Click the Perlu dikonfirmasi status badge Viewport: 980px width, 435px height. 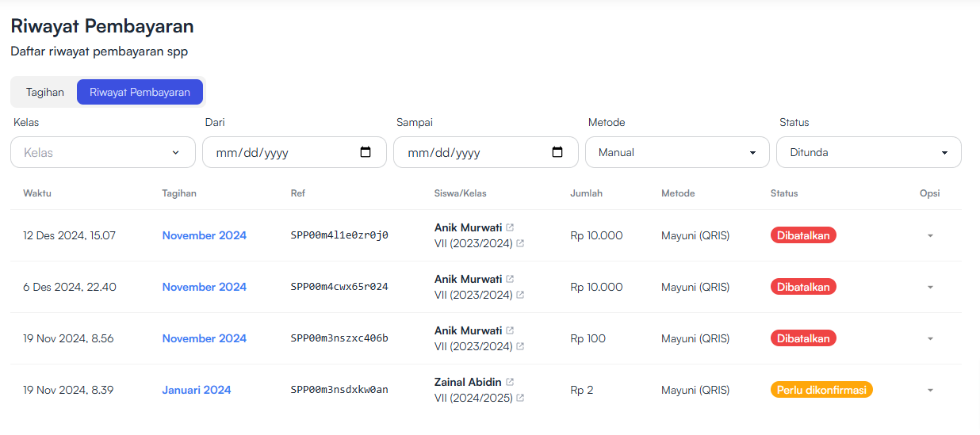(821, 390)
